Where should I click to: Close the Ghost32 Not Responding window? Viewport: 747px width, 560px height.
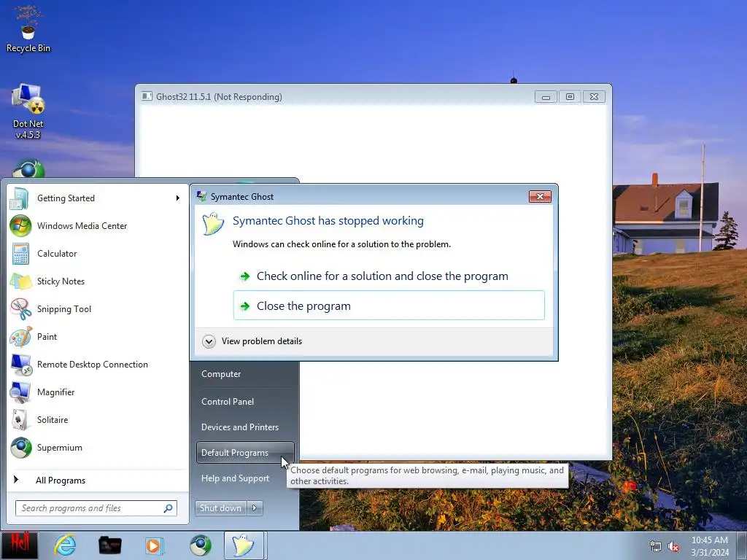click(x=594, y=97)
